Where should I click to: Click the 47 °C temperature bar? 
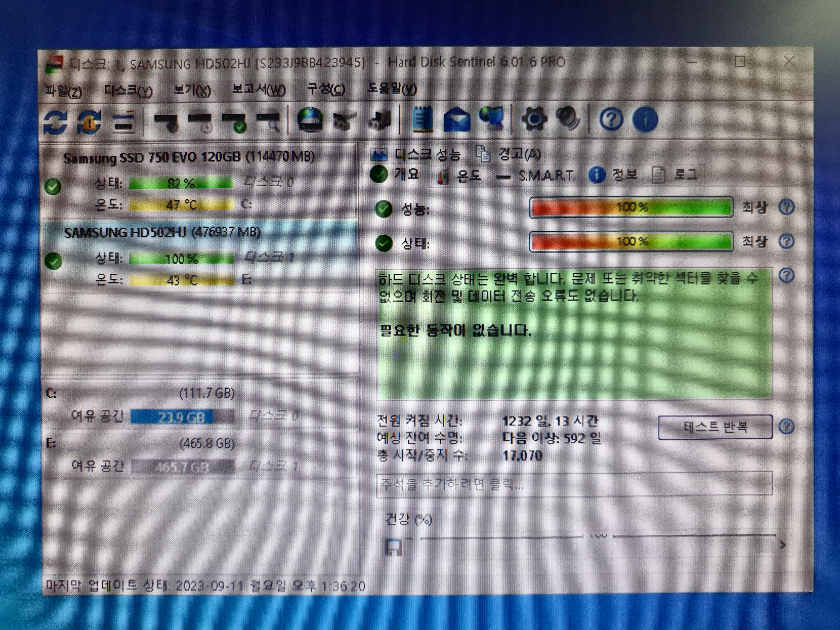(x=181, y=205)
